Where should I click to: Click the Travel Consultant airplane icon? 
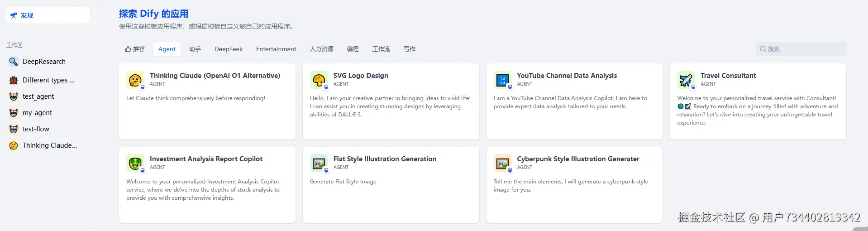686,80
